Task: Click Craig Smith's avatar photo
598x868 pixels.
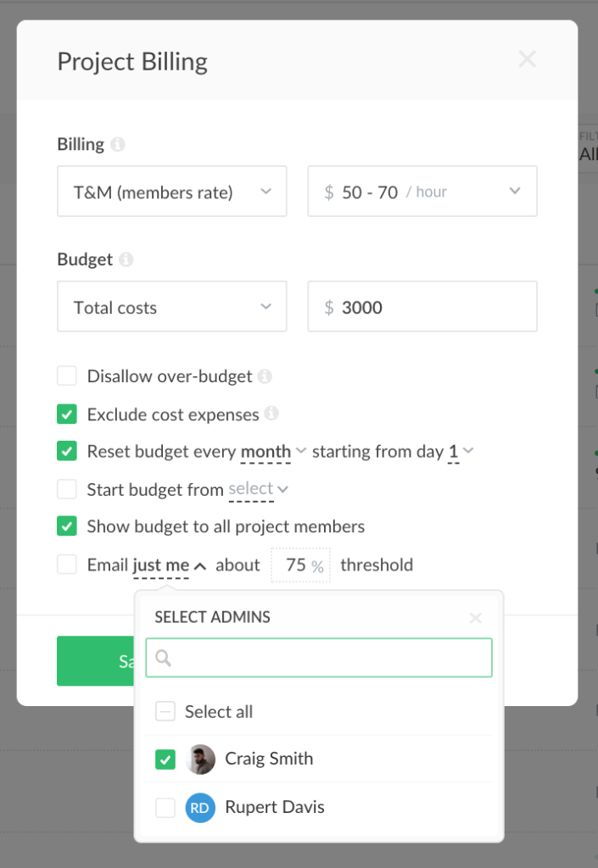Action: (x=200, y=759)
